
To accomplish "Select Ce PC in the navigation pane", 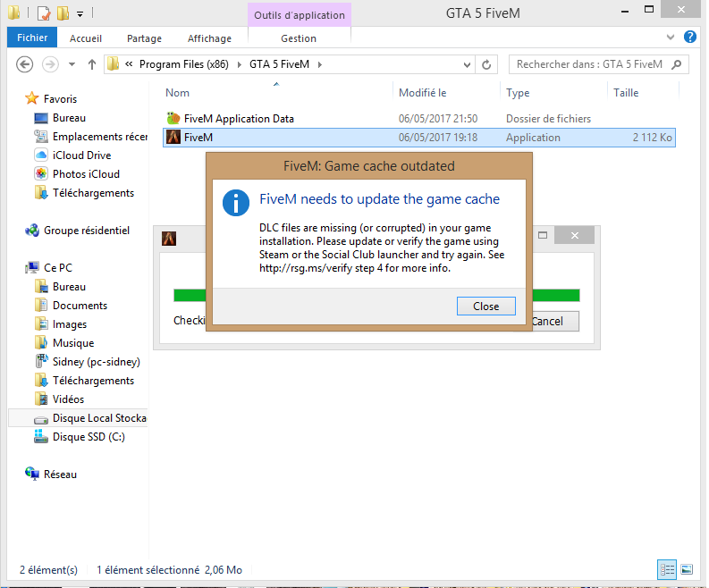I will coord(58,267).
